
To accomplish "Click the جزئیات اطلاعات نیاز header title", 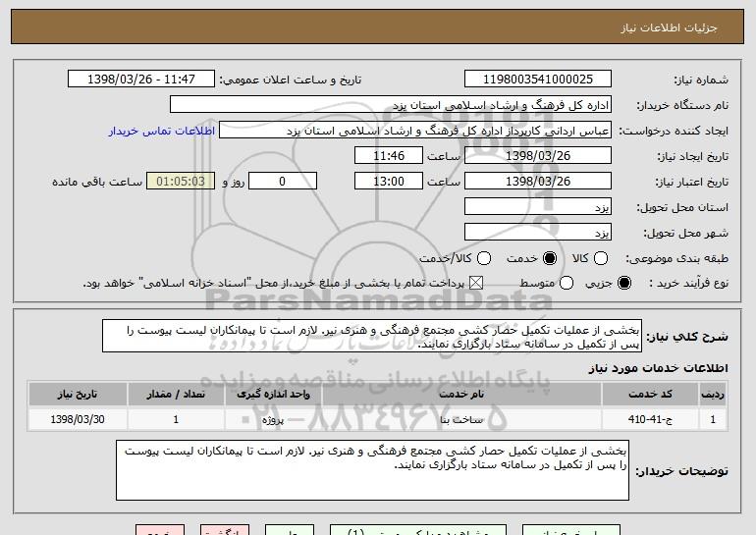I will click(x=669, y=27).
